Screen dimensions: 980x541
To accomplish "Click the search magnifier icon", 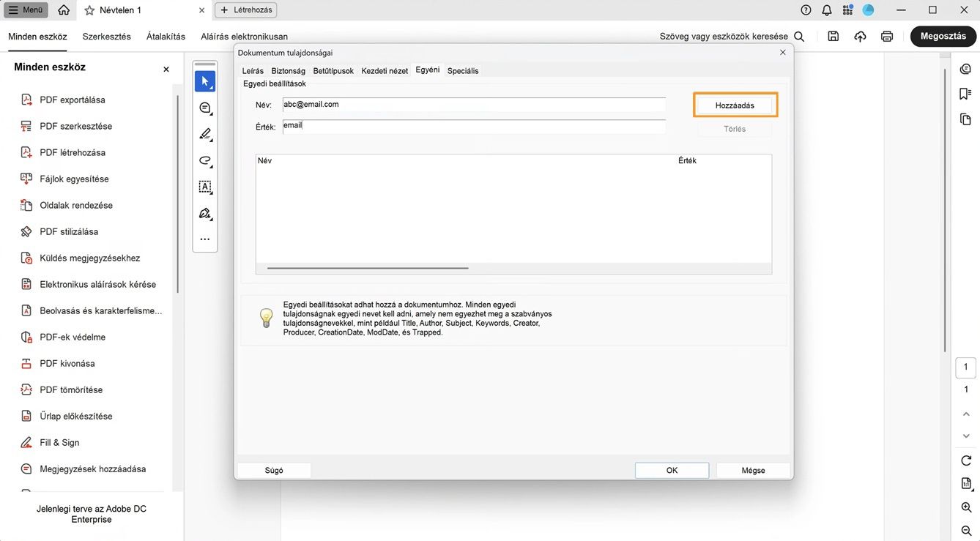I will 799,37.
